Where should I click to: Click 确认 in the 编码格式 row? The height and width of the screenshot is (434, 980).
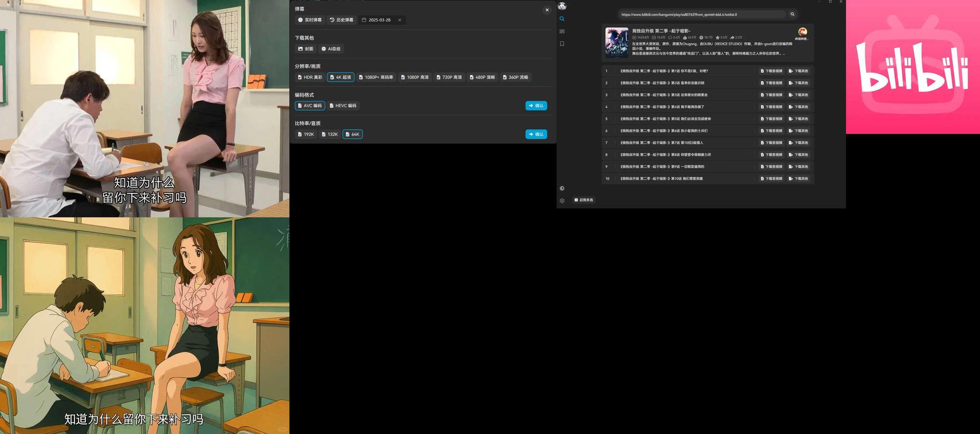536,106
